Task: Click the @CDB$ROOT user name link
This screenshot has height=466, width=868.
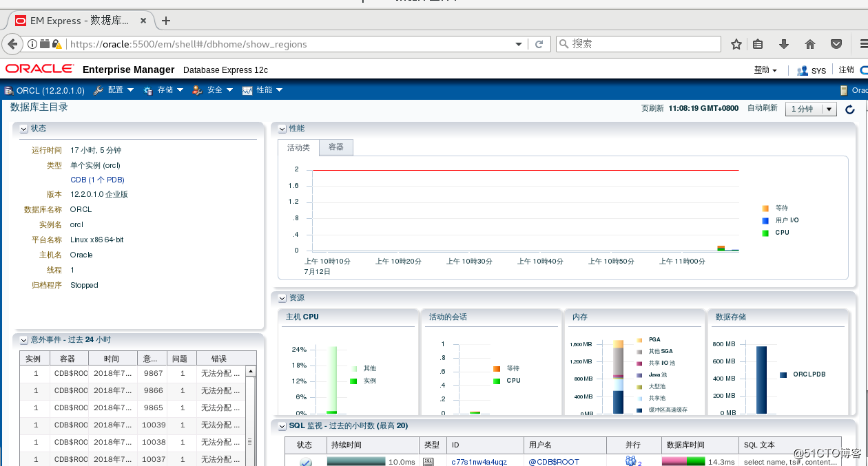Action: coord(554,462)
